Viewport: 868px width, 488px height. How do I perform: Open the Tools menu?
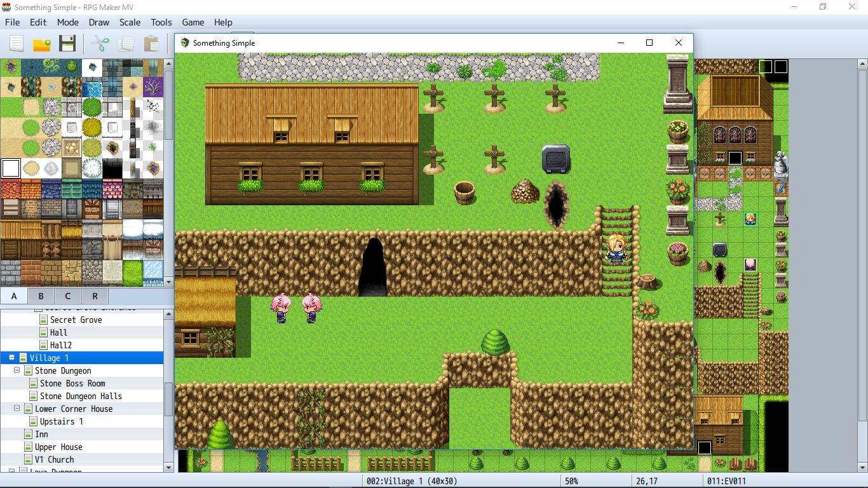[161, 22]
